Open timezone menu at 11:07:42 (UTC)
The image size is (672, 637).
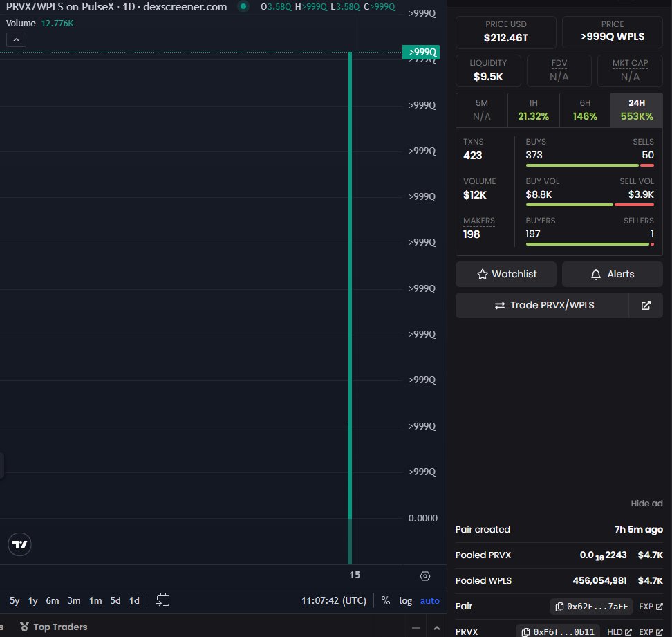tap(334, 600)
